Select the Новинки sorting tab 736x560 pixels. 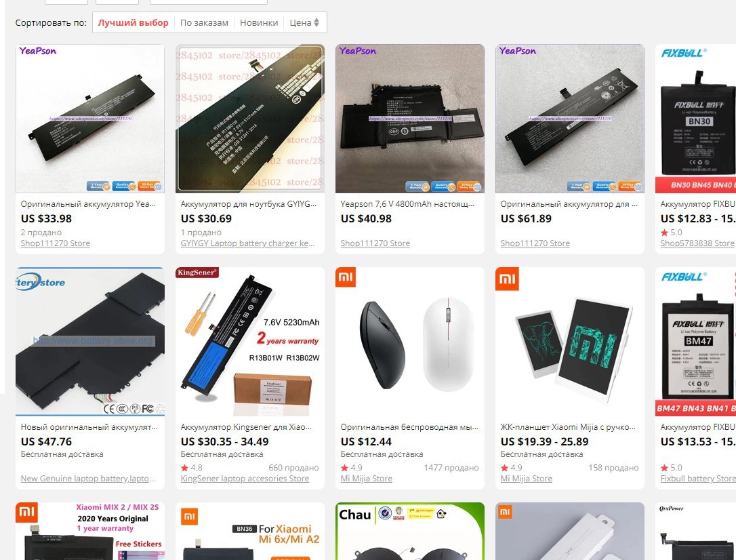point(259,22)
